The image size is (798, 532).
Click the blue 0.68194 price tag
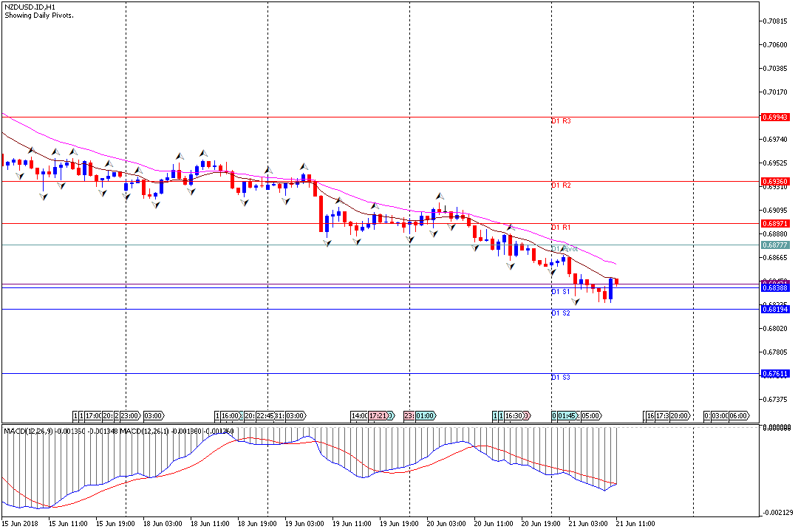point(775,309)
